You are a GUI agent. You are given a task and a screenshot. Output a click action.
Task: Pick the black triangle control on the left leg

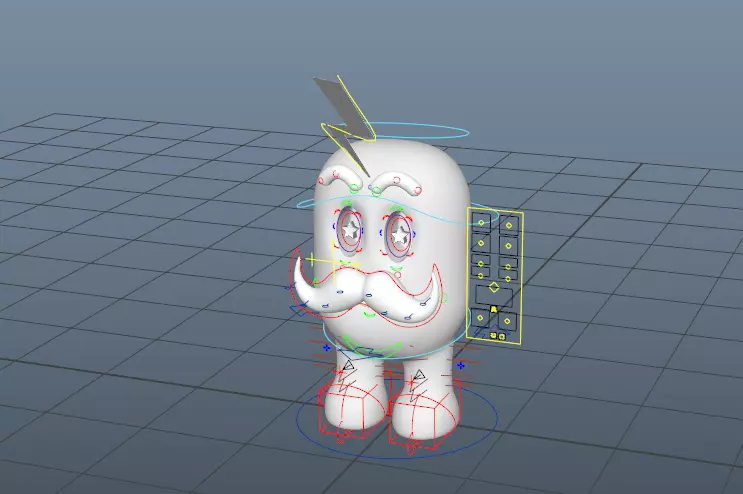click(x=349, y=365)
